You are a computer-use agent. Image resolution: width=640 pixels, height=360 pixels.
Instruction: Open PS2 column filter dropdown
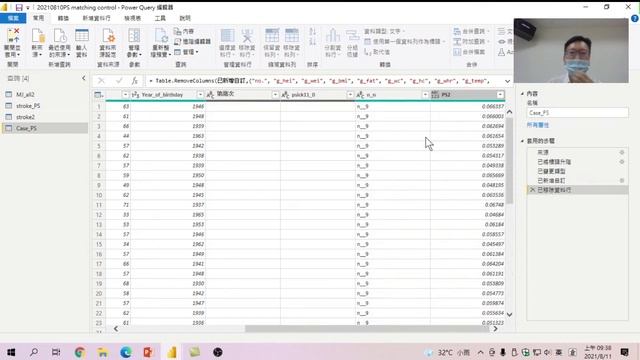(500, 95)
